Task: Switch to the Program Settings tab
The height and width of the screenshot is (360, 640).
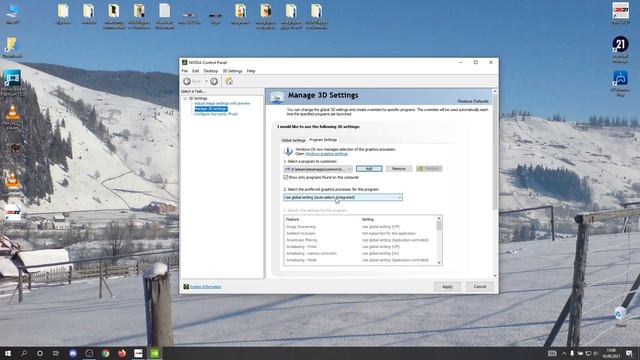Action: point(323,140)
